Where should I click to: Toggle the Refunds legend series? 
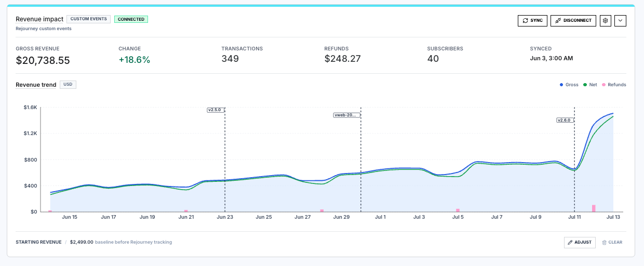[614, 85]
